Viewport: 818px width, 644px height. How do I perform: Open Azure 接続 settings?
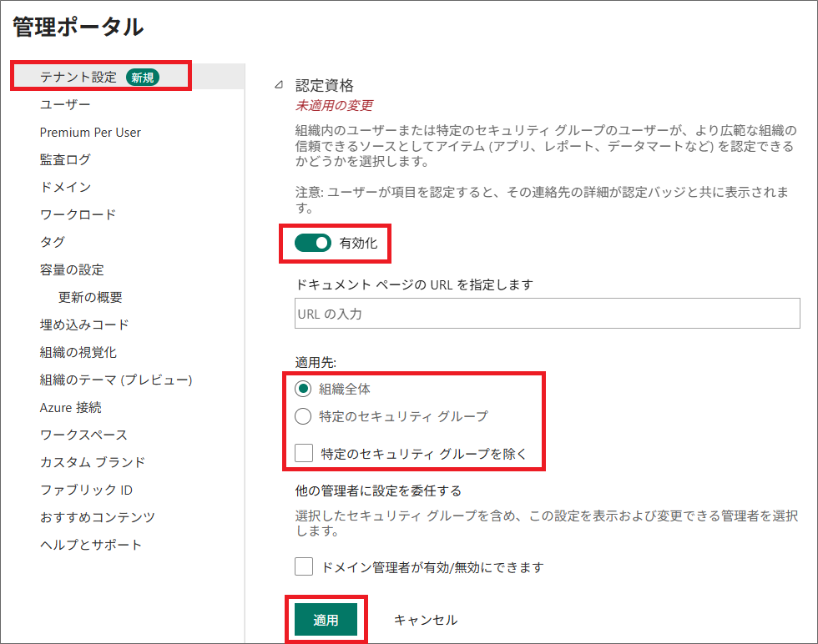[x=71, y=407]
